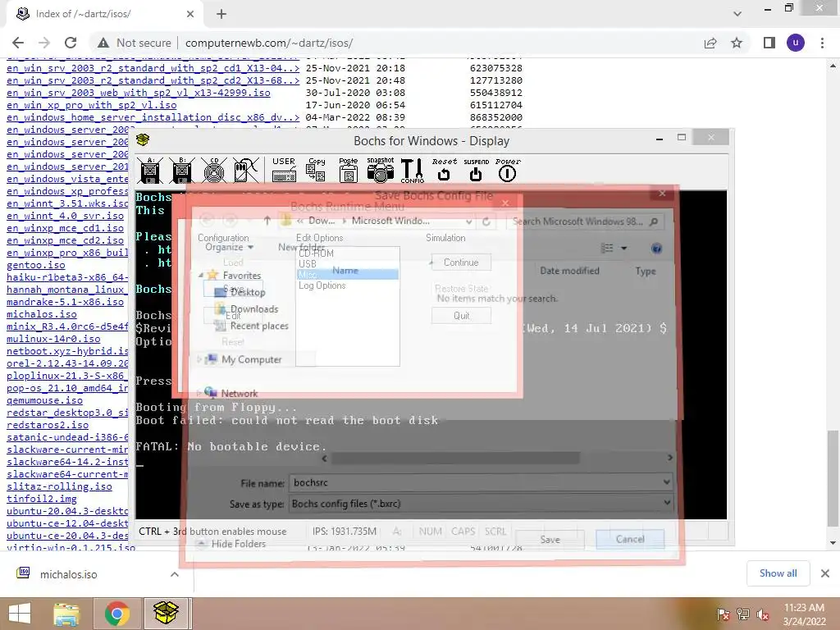Reload the page in Chrome
Screen dimensions: 840x630
tap(71, 43)
